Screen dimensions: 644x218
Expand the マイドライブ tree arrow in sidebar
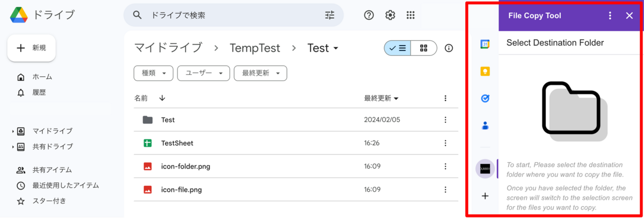[13, 131]
